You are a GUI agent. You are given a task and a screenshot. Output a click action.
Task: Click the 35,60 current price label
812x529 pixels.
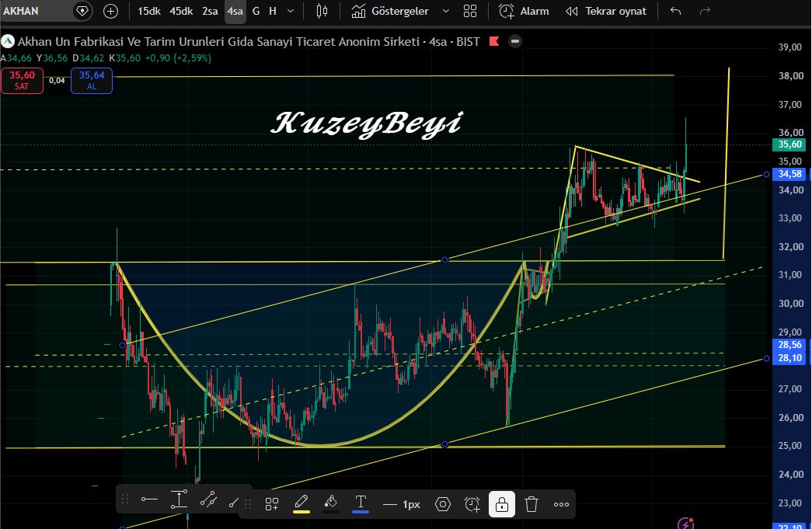(x=789, y=144)
